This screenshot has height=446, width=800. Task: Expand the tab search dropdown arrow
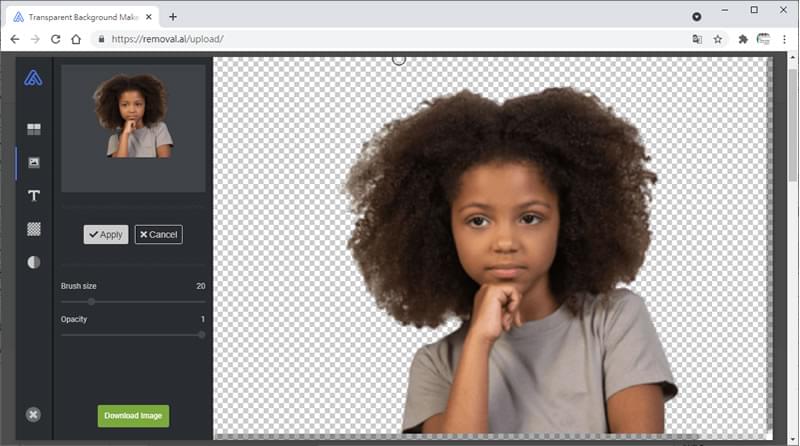[697, 16]
